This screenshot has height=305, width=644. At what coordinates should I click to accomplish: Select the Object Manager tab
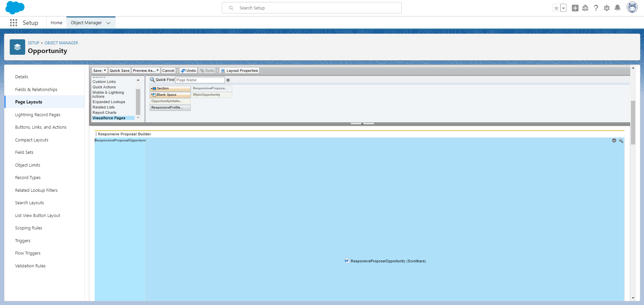86,23
